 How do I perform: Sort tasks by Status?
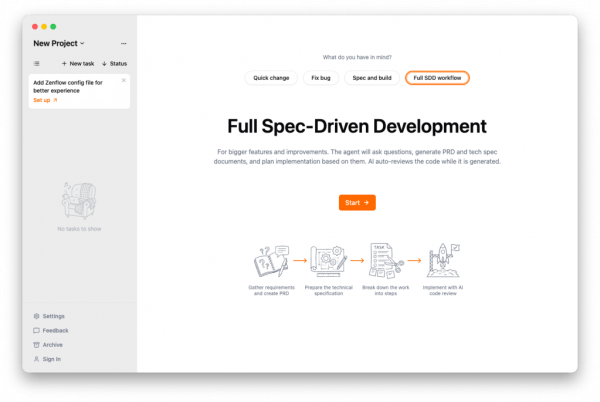(x=114, y=63)
